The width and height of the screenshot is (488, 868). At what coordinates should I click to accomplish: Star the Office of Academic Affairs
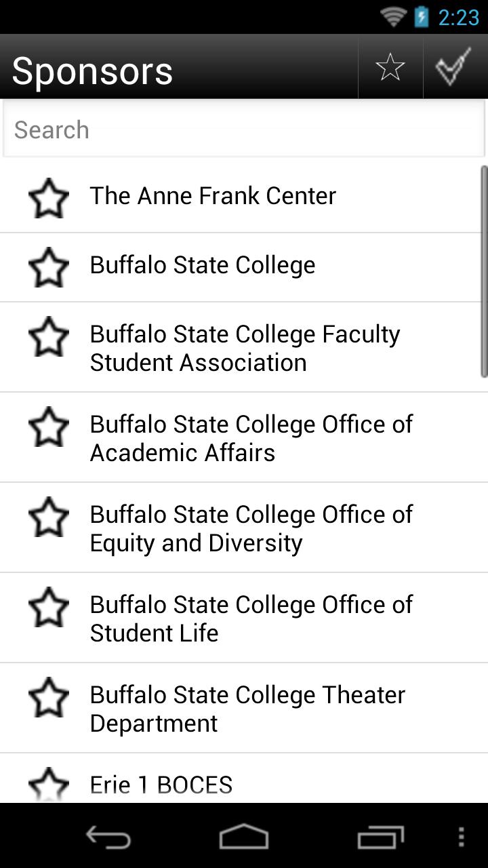click(x=49, y=427)
